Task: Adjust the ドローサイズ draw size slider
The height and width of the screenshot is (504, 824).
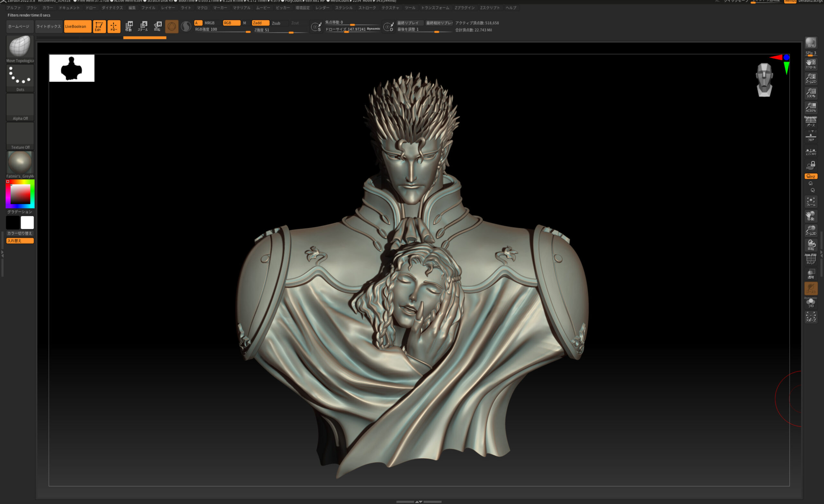Action: click(x=352, y=29)
